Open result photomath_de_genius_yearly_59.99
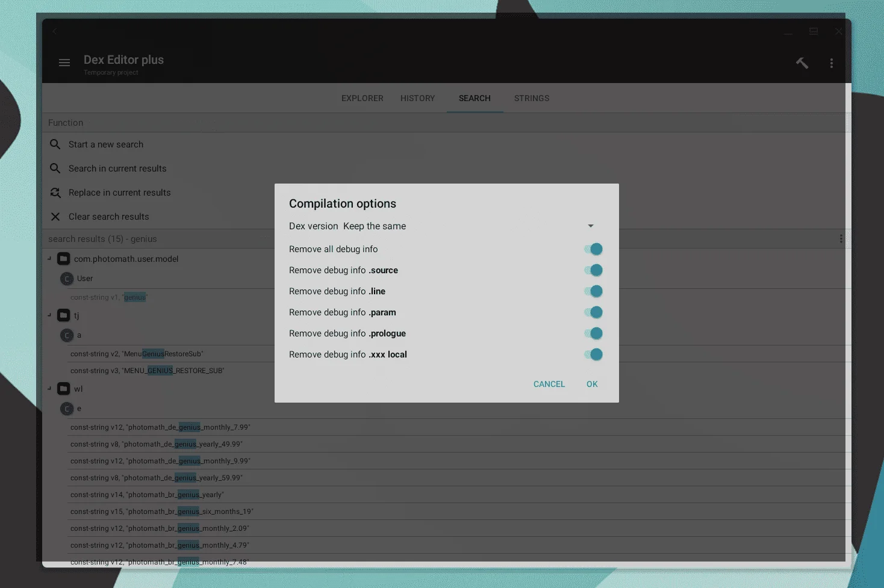The width and height of the screenshot is (884, 588). coord(157,478)
